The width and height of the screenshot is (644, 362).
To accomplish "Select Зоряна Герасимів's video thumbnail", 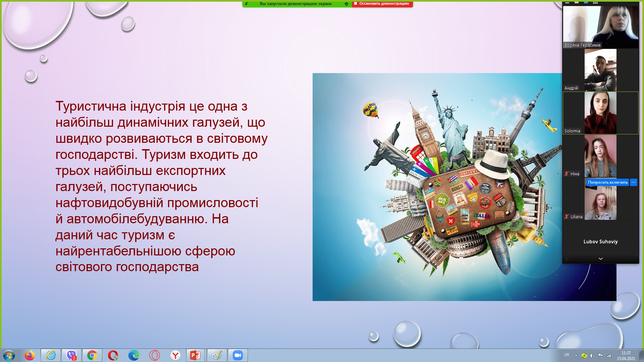I will pyautogui.click(x=601, y=27).
